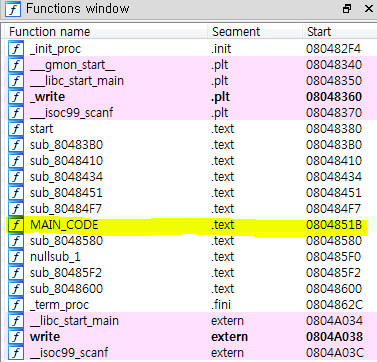Select nullsub_1 function name

tap(55, 257)
